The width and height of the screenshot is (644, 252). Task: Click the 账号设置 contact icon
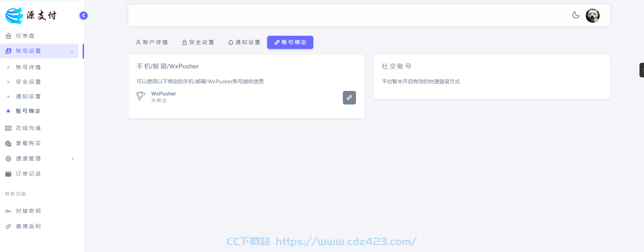(8, 51)
